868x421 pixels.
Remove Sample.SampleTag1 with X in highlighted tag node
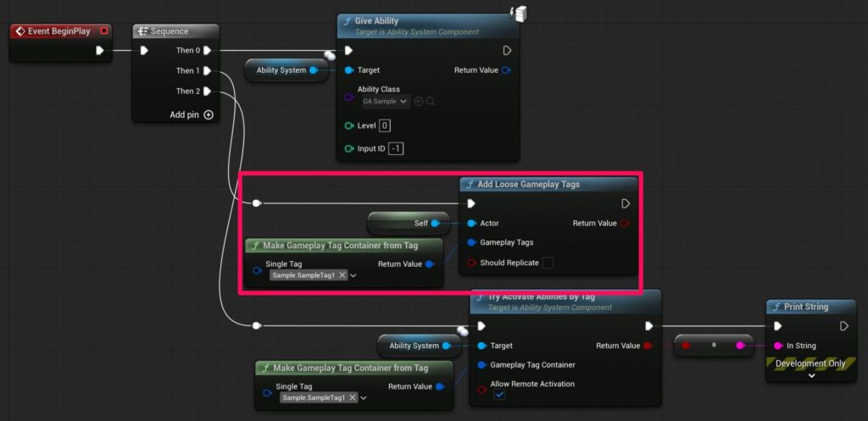point(342,275)
